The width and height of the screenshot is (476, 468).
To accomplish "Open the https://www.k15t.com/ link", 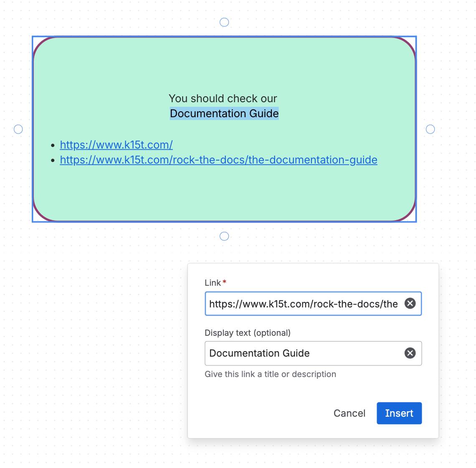I will [116, 145].
